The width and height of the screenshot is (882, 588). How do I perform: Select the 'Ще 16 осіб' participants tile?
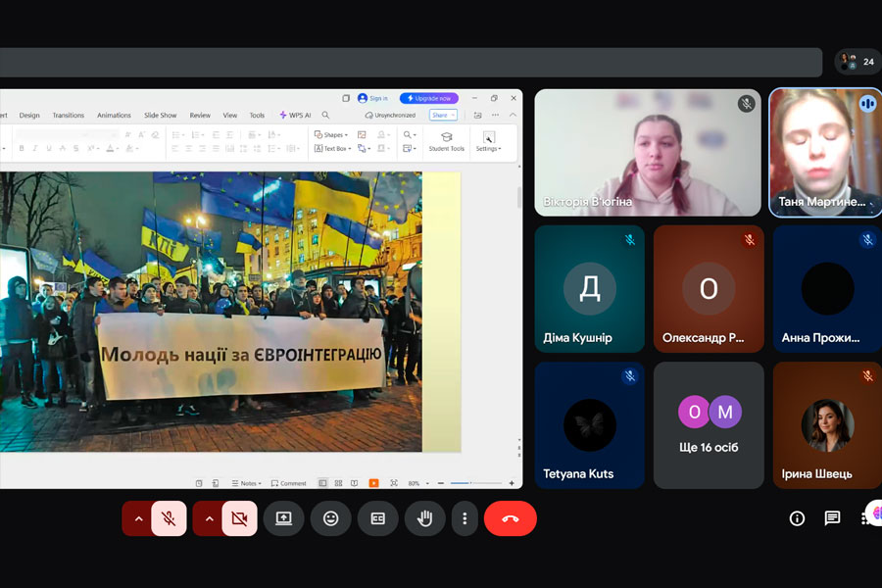[709, 425]
